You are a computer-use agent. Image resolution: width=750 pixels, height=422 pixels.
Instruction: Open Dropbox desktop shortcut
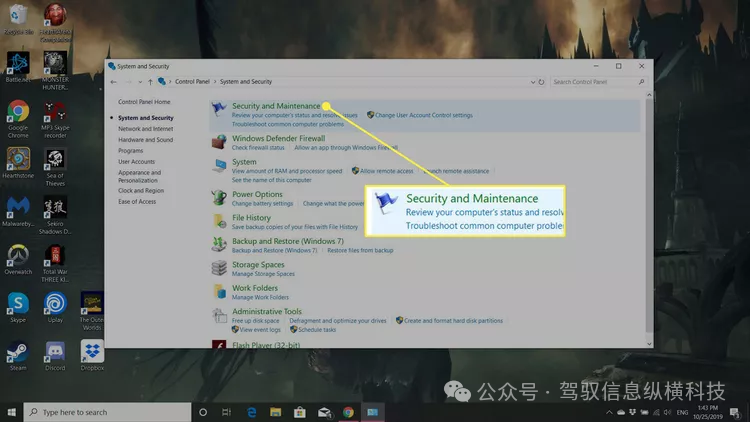(92, 355)
